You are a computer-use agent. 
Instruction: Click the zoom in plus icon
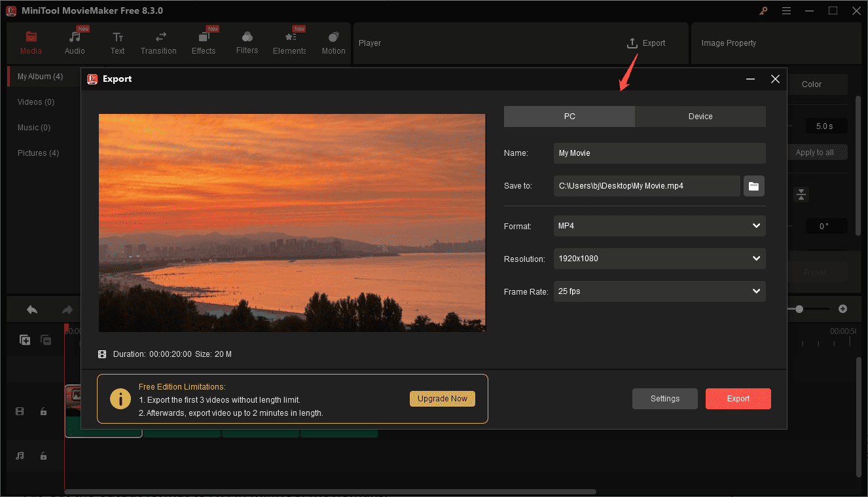[x=843, y=309]
